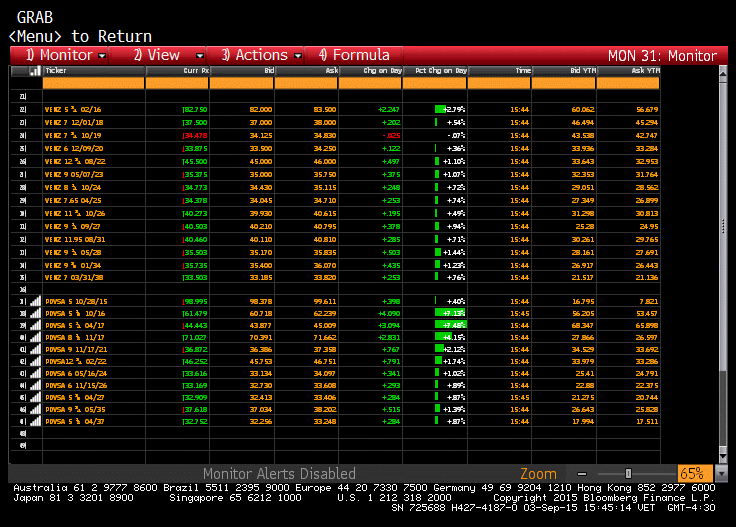Viewport: 736px width, 527px height.
Task: Click the orange filter field under Curr Px
Action: click(x=177, y=83)
